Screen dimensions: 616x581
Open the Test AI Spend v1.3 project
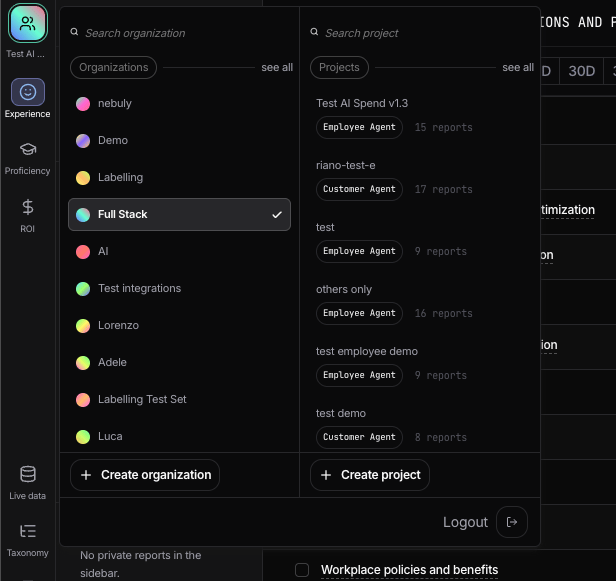click(x=362, y=103)
